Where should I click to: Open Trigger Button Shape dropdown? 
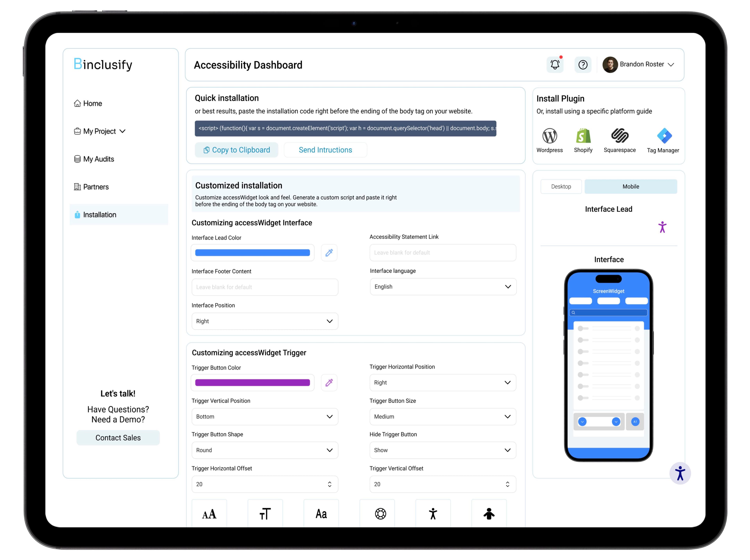pyautogui.click(x=264, y=450)
